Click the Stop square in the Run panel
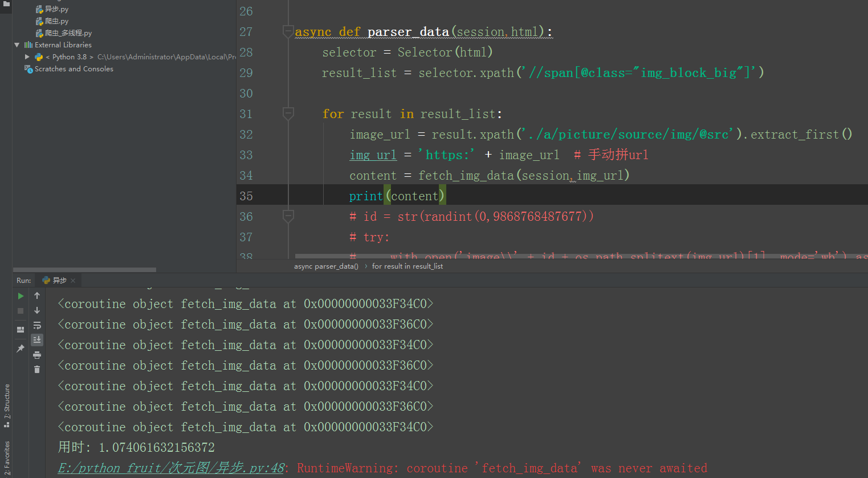The height and width of the screenshot is (478, 868). click(21, 311)
